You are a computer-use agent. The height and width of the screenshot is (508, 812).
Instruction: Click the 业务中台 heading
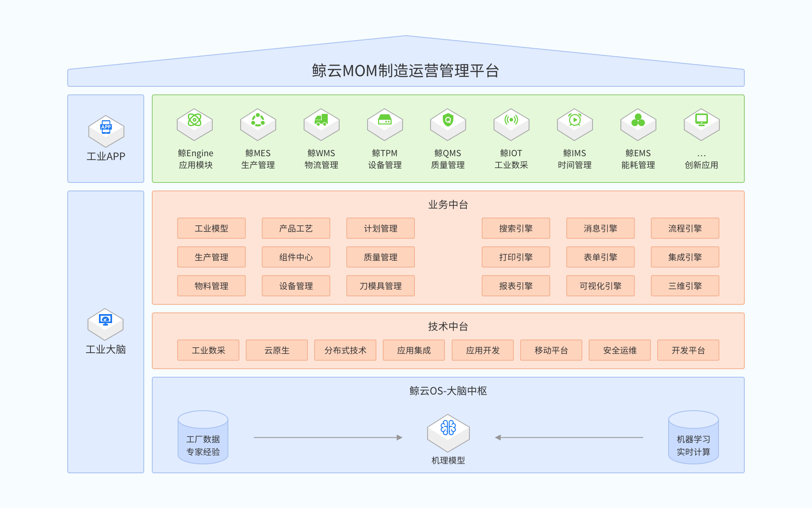[x=448, y=204]
